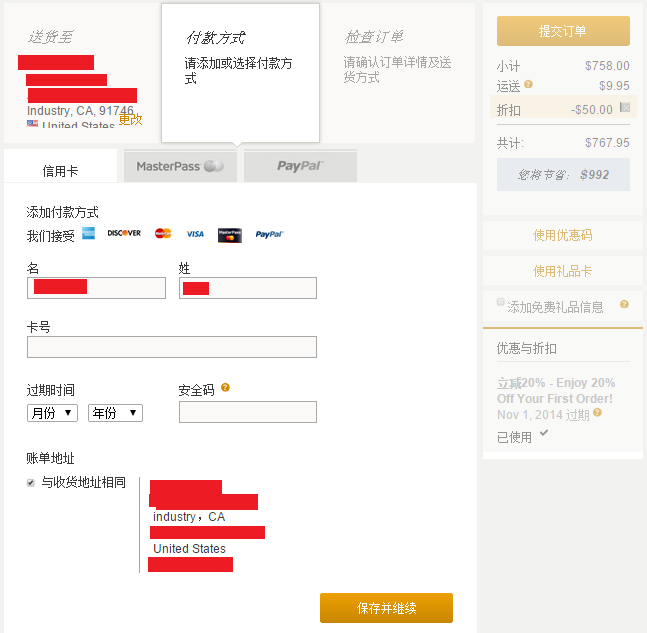Click the MasterCard logo icon
The height and width of the screenshot is (633, 647).
click(163, 233)
